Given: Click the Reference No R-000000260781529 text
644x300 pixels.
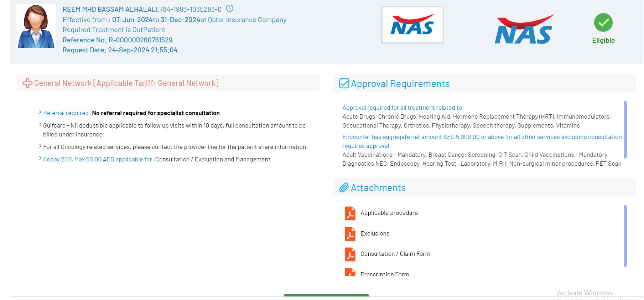Looking at the screenshot, I should coord(118,40).
